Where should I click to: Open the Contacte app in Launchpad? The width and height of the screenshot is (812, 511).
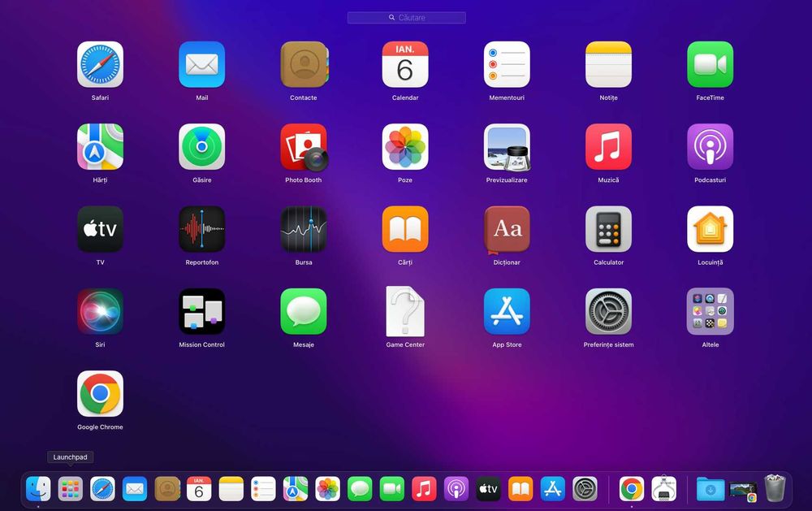point(304,65)
